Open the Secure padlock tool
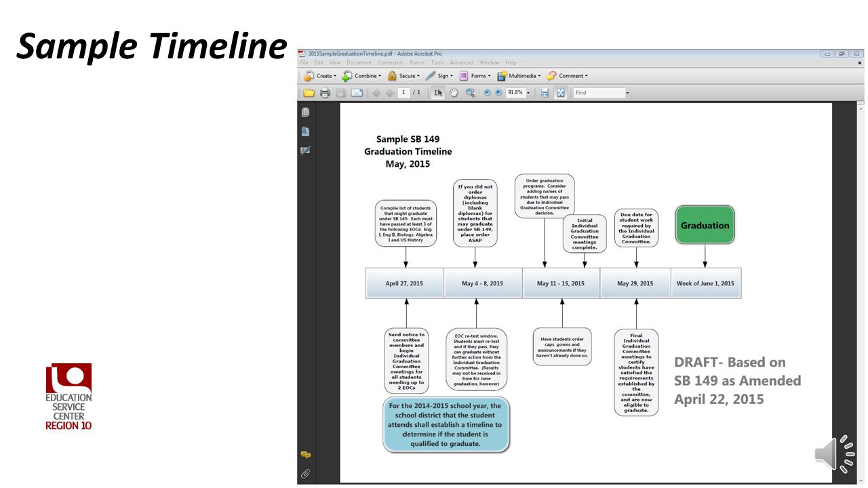The image size is (868, 488). (x=403, y=76)
